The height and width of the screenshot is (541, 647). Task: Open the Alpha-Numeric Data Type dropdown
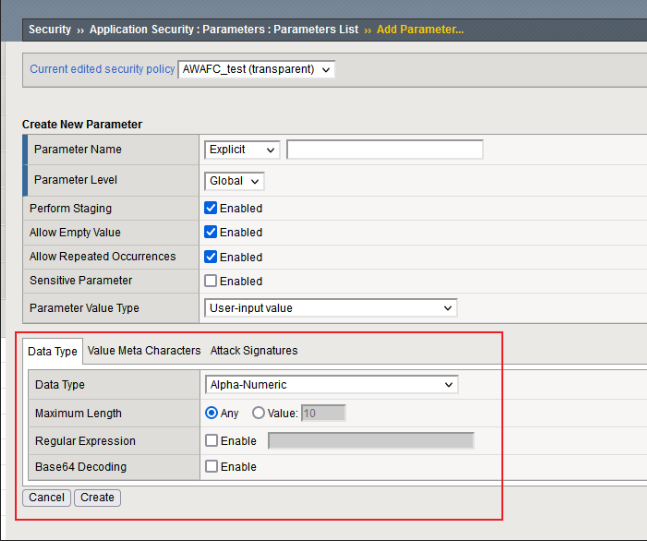(331, 385)
